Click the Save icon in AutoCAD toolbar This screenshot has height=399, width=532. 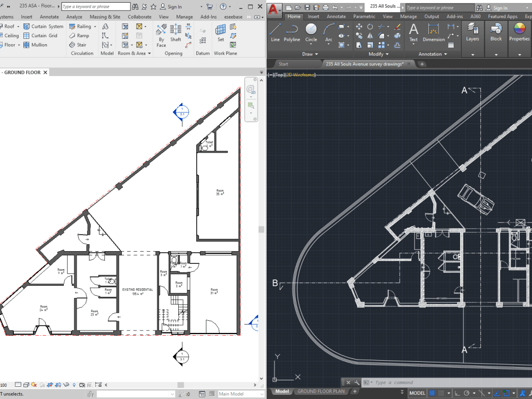pyautogui.click(x=307, y=7)
